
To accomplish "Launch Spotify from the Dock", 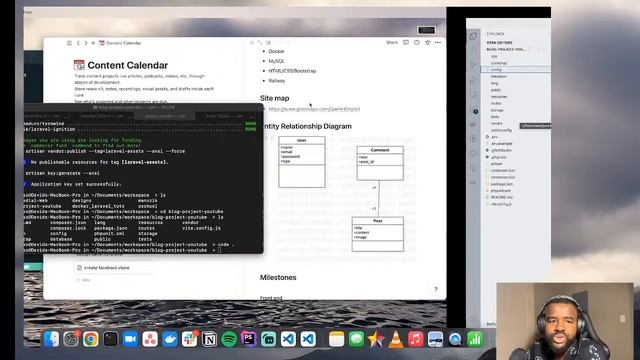I will [229, 339].
